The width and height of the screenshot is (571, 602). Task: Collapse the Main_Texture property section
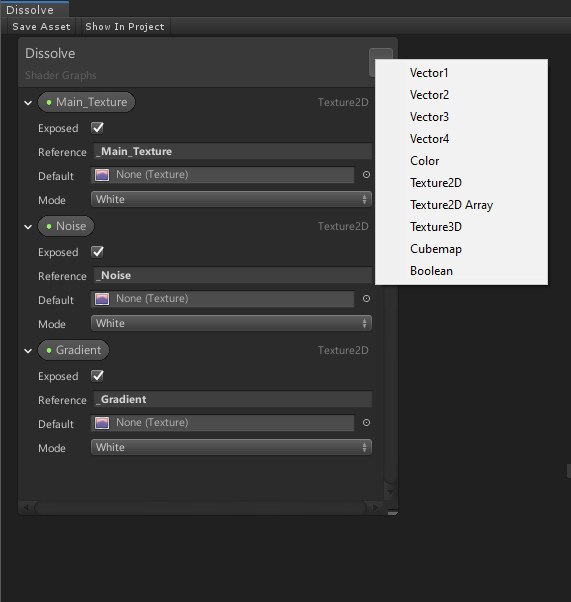pyautogui.click(x=28, y=103)
